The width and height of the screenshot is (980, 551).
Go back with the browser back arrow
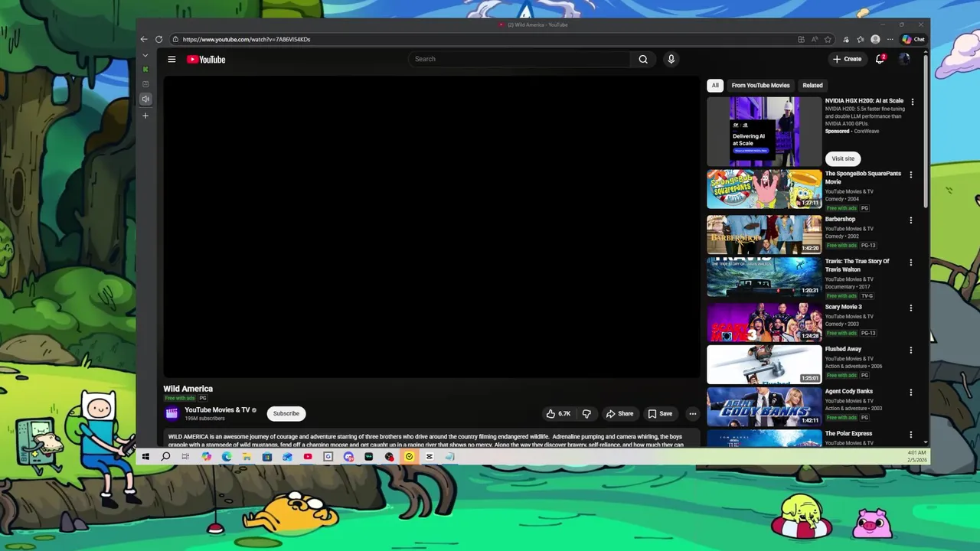pyautogui.click(x=144, y=39)
